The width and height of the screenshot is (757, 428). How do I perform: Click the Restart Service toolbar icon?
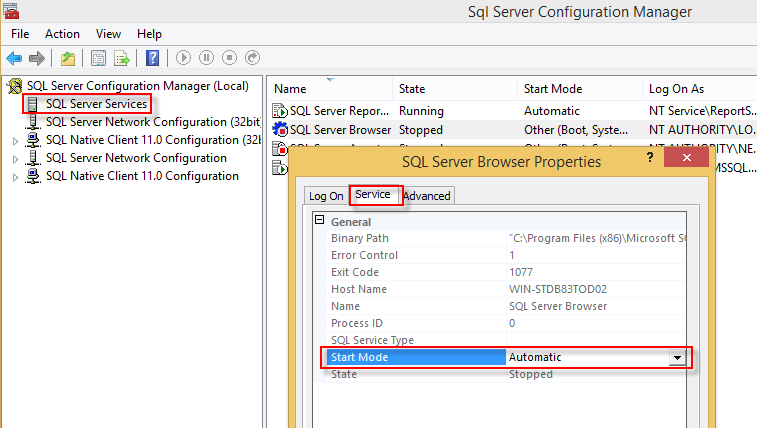pos(252,58)
